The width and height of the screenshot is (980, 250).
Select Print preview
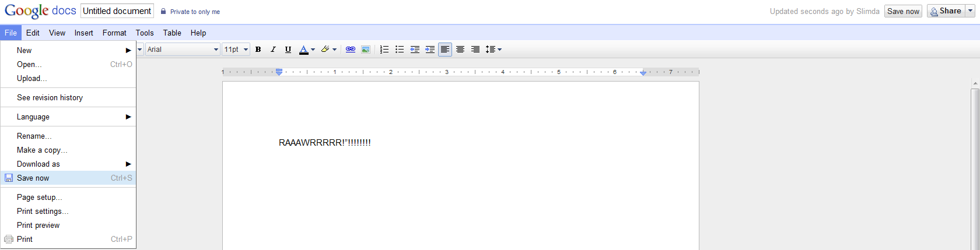tap(68, 225)
